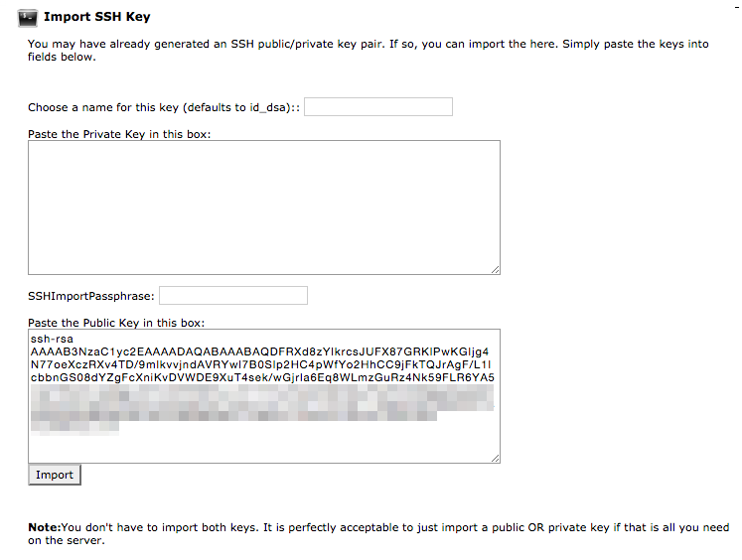Click the Public Key box resize handle
742x560 pixels.
495,457
